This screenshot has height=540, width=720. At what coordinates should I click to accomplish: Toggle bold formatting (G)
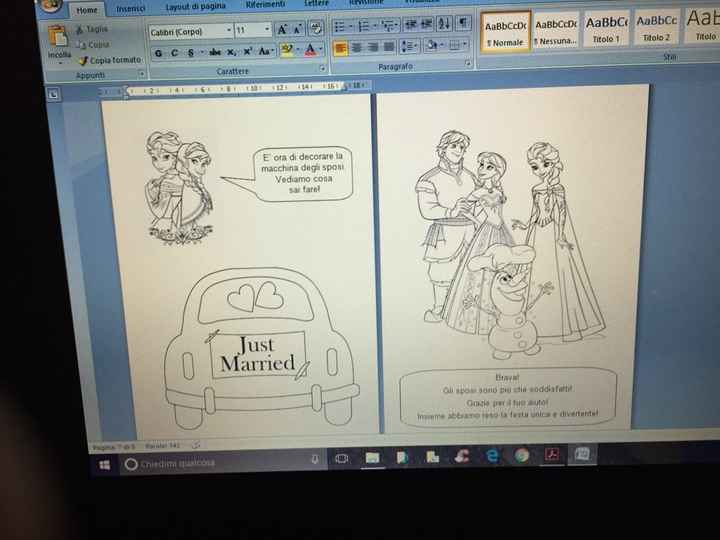coord(159,51)
